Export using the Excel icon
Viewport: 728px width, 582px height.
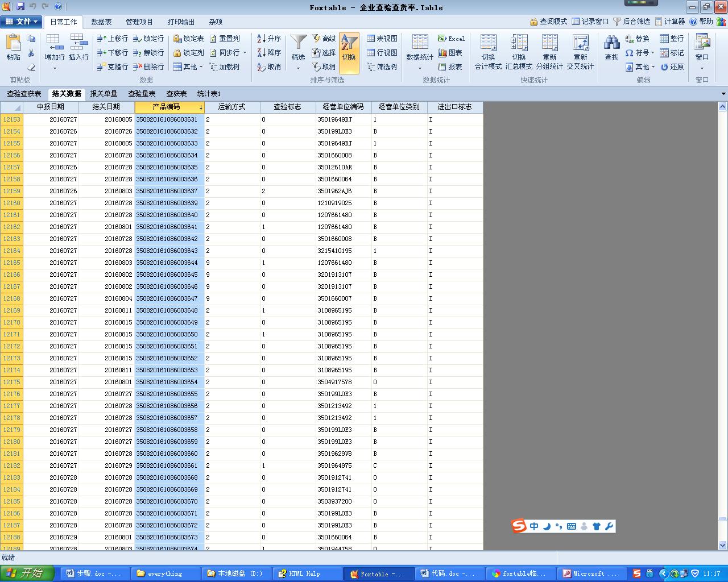pos(452,39)
